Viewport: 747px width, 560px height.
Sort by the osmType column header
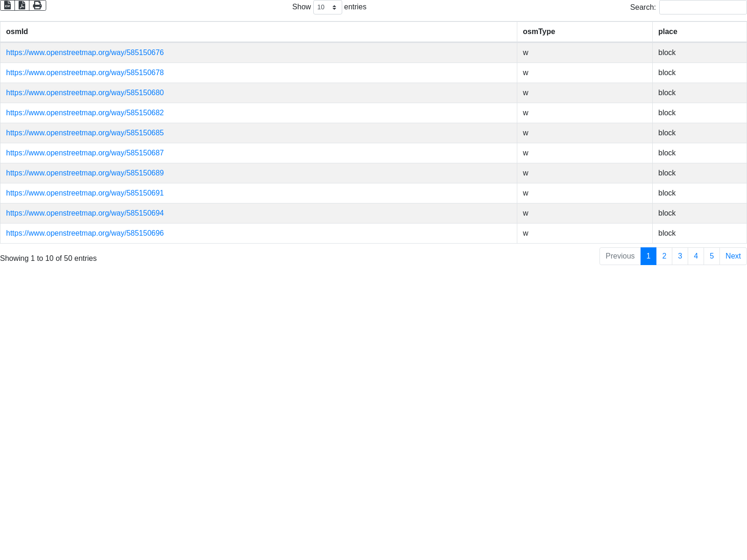pyautogui.click(x=539, y=32)
